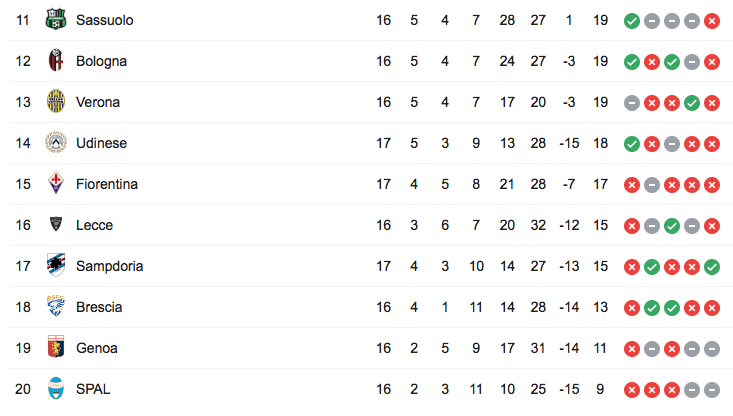Click Sampdoria's last green win form icon
Screen dimensions: 733x416
(x=711, y=267)
